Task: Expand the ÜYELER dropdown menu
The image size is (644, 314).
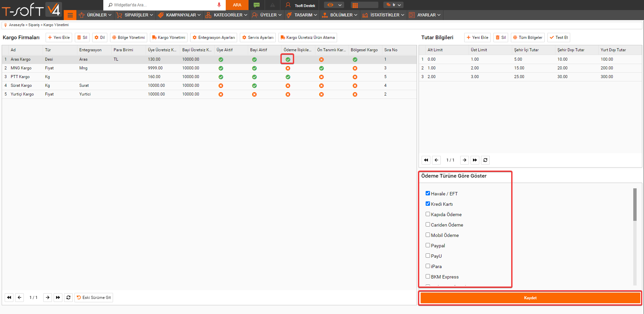Action: coord(267,15)
